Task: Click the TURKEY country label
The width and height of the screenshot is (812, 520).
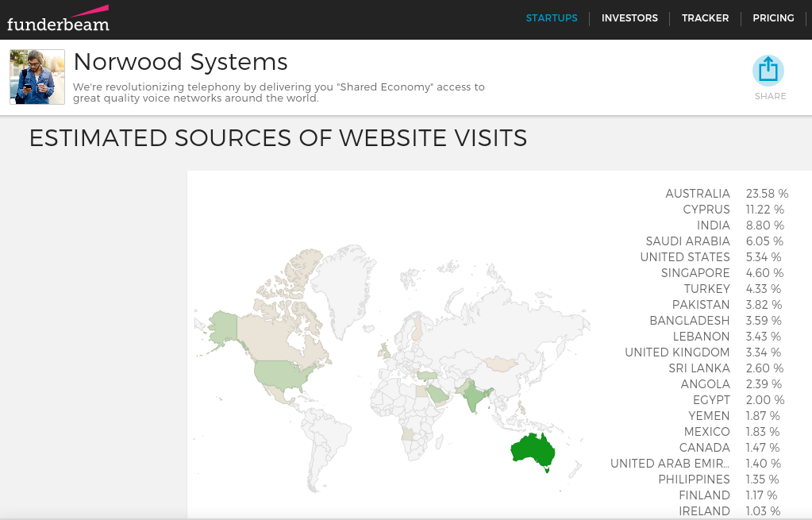Action: click(707, 289)
